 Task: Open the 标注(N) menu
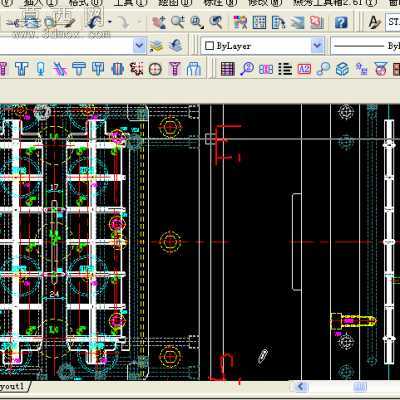pos(220,3)
